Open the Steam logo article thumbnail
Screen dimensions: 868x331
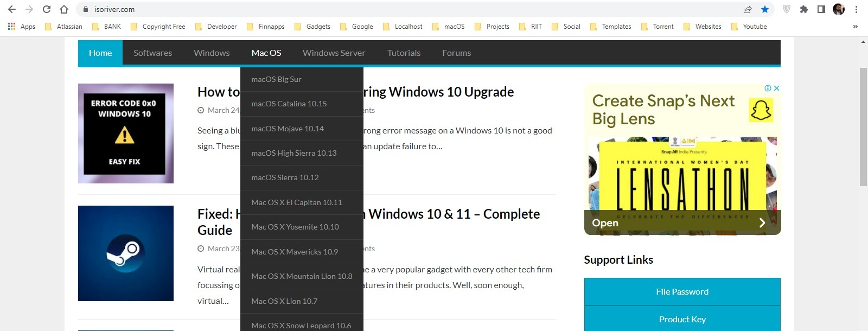click(x=126, y=253)
